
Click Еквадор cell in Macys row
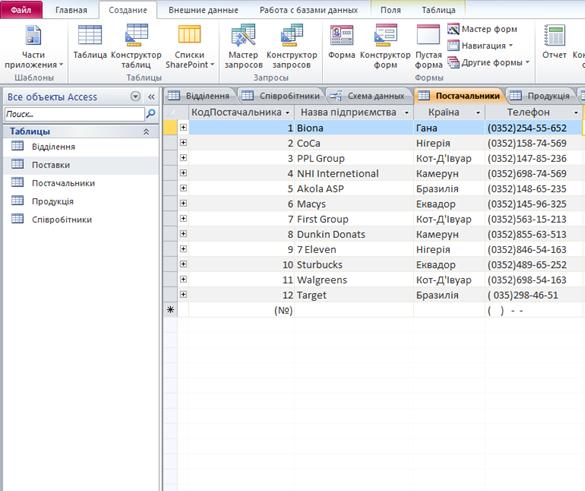point(449,204)
